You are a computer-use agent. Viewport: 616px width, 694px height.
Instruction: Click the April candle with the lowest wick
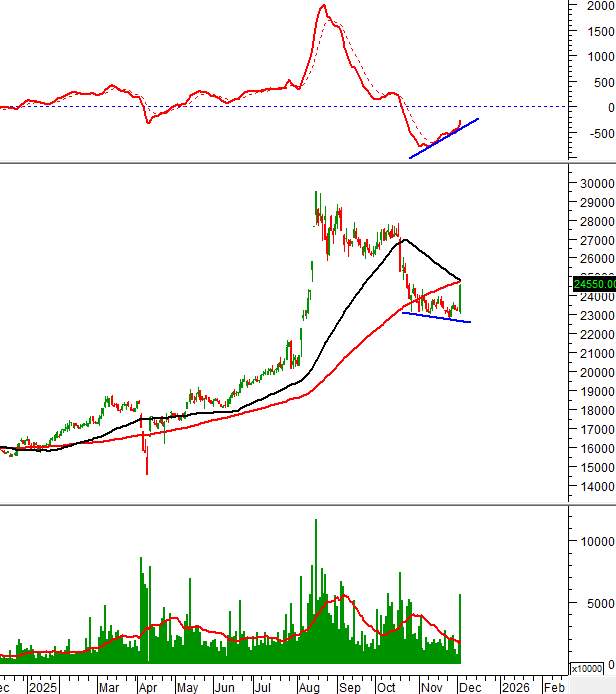point(147,465)
